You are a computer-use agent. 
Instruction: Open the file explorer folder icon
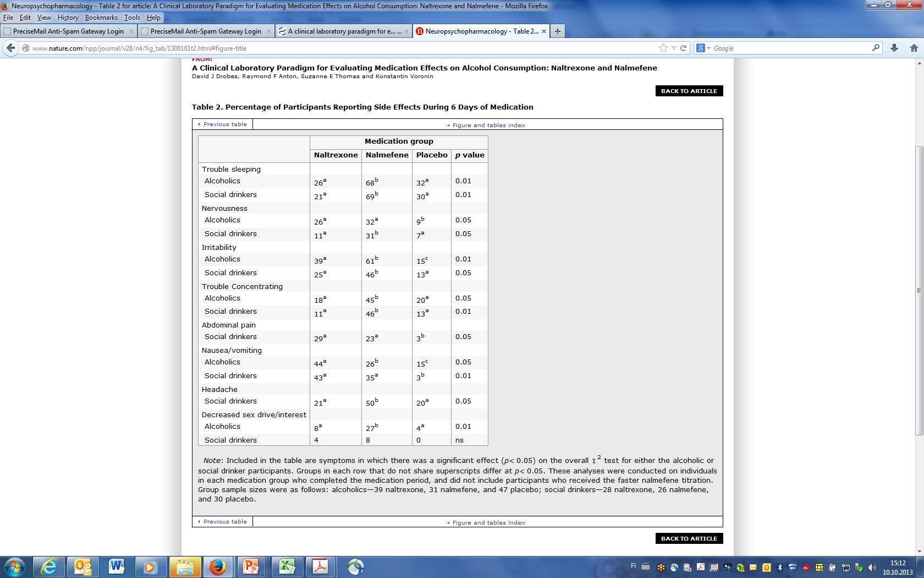(185, 567)
